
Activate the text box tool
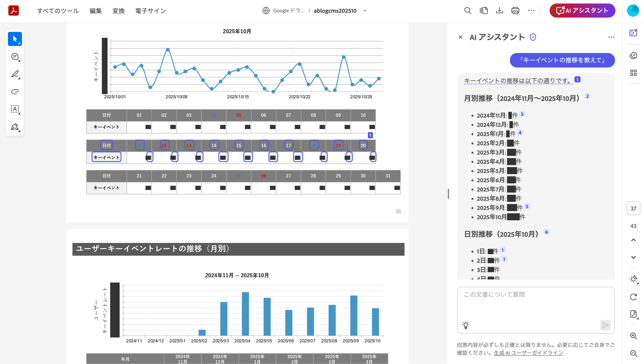pyautogui.click(x=15, y=109)
